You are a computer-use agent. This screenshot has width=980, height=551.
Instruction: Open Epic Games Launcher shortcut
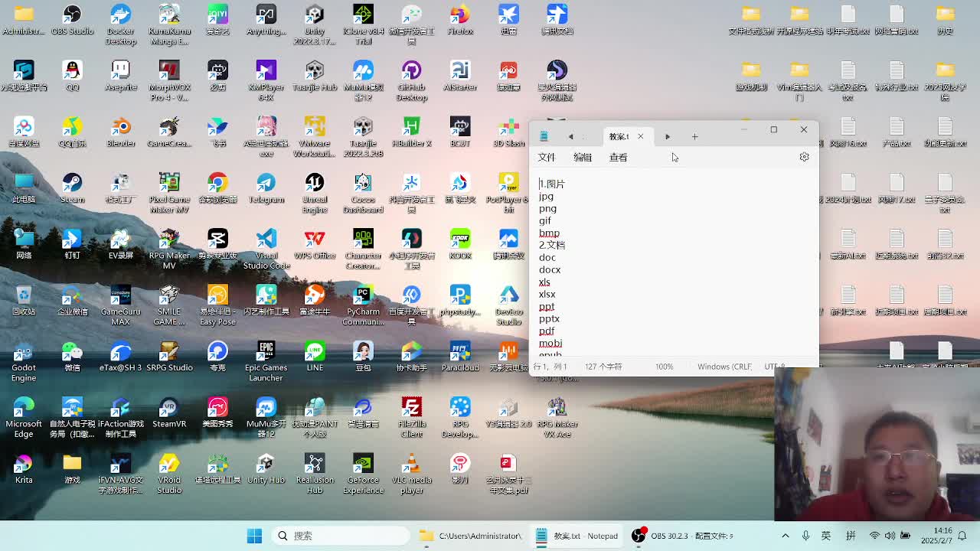tap(266, 361)
